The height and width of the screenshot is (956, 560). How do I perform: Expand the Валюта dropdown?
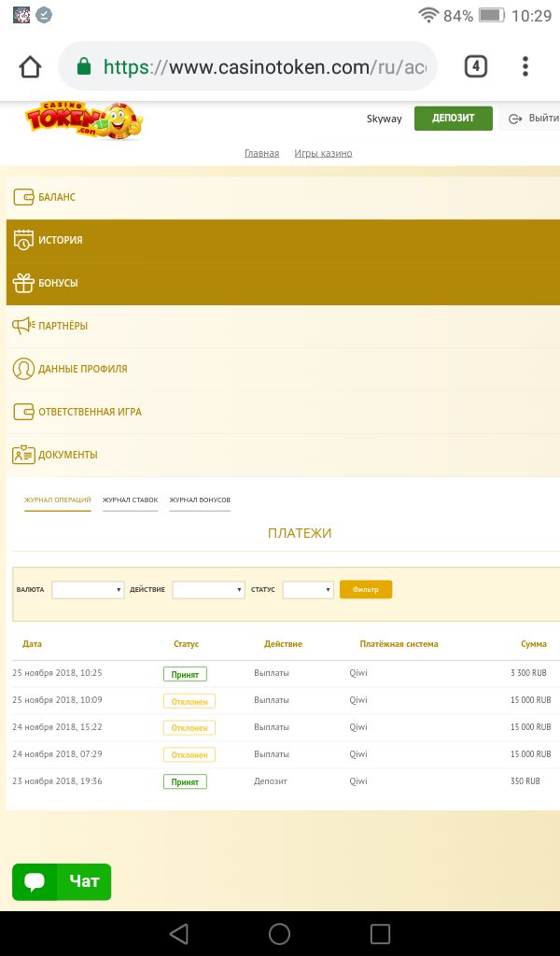click(x=89, y=590)
